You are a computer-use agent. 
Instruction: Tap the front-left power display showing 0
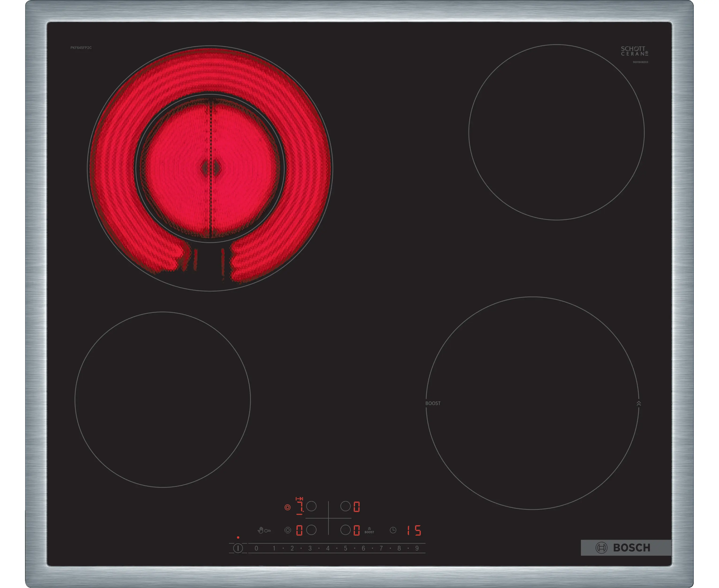tap(299, 531)
